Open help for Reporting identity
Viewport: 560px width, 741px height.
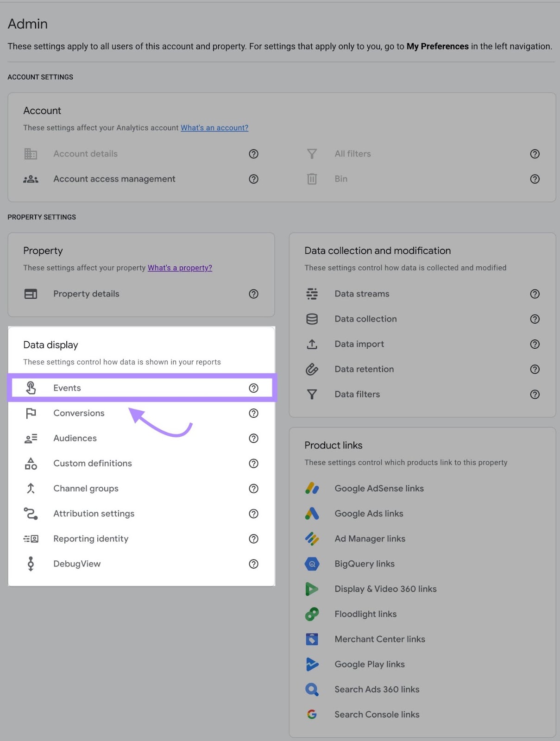click(253, 539)
